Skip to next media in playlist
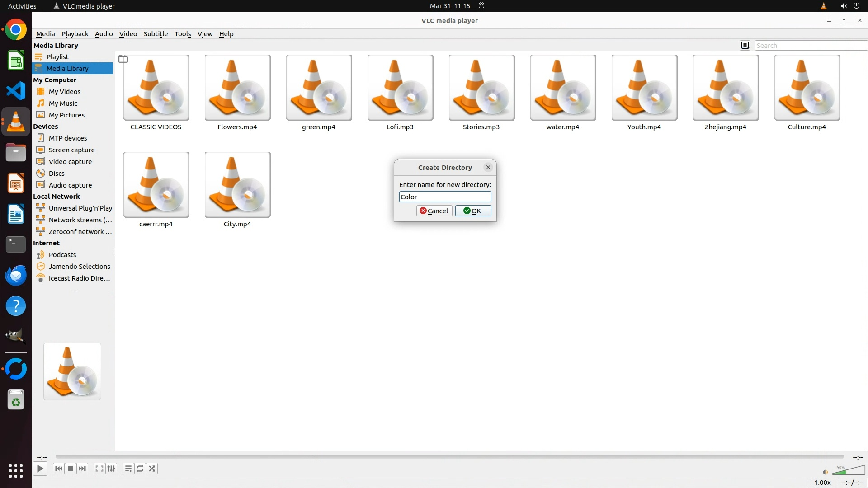Image resolution: width=868 pixels, height=488 pixels. click(82, 469)
